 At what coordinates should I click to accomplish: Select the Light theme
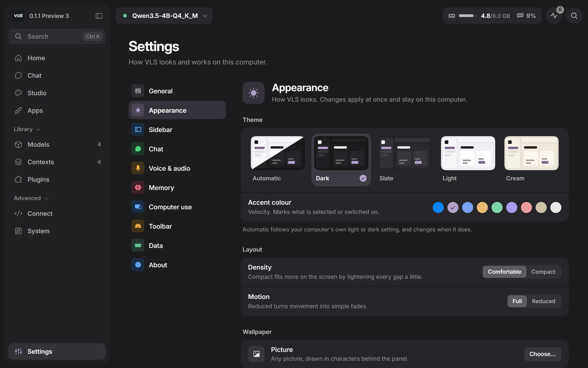pos(468,160)
